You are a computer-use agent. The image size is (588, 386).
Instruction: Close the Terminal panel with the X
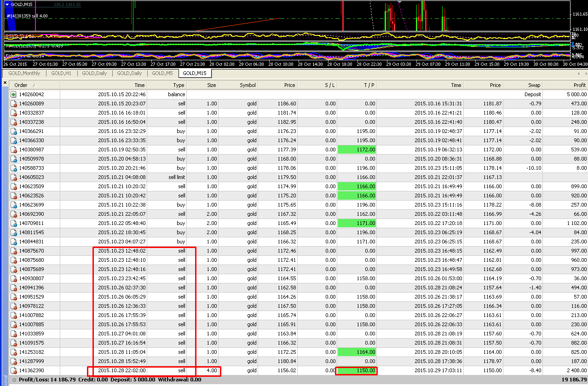(5, 83)
